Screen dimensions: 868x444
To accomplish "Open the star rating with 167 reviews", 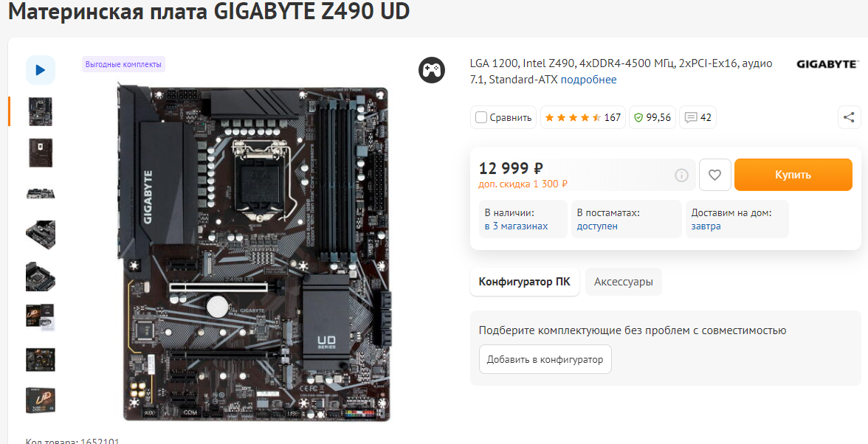I will coord(583,117).
